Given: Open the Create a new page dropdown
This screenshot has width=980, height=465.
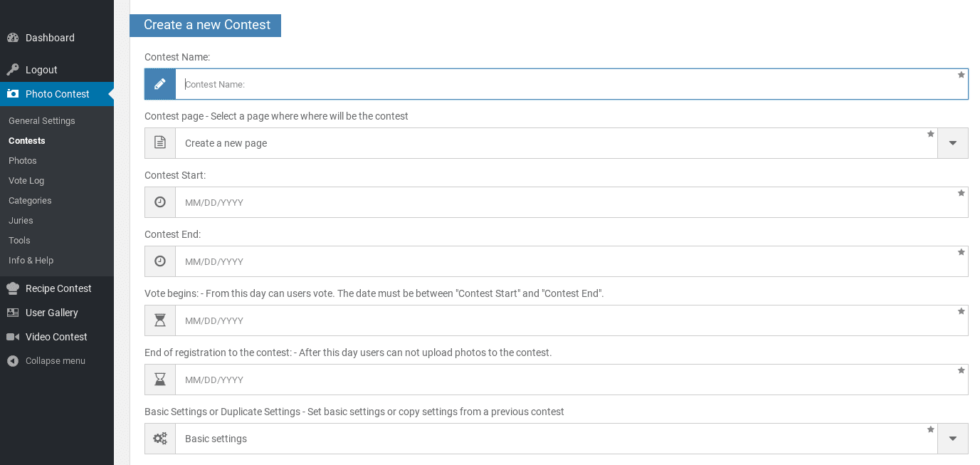Looking at the screenshot, I should pyautogui.click(x=952, y=142).
